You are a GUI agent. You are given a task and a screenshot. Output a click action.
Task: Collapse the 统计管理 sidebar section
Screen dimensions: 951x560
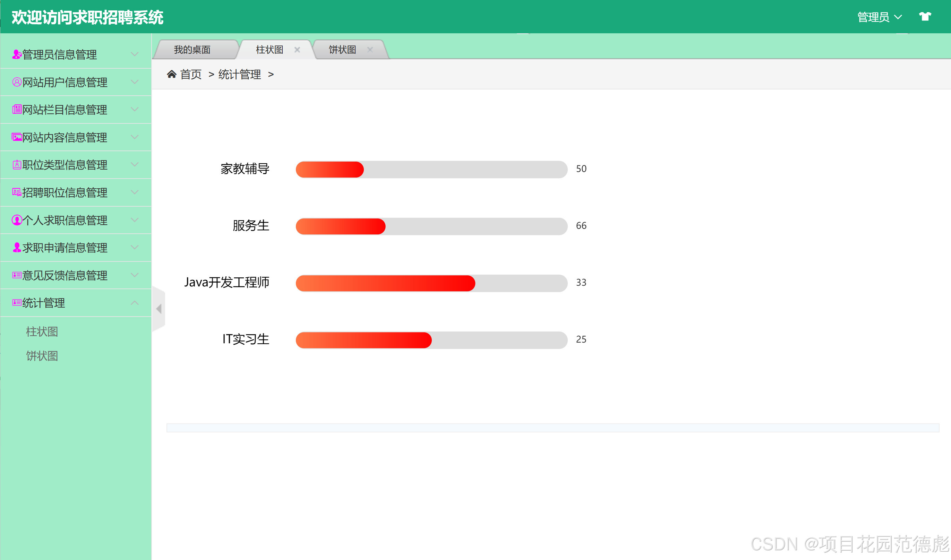coord(135,303)
